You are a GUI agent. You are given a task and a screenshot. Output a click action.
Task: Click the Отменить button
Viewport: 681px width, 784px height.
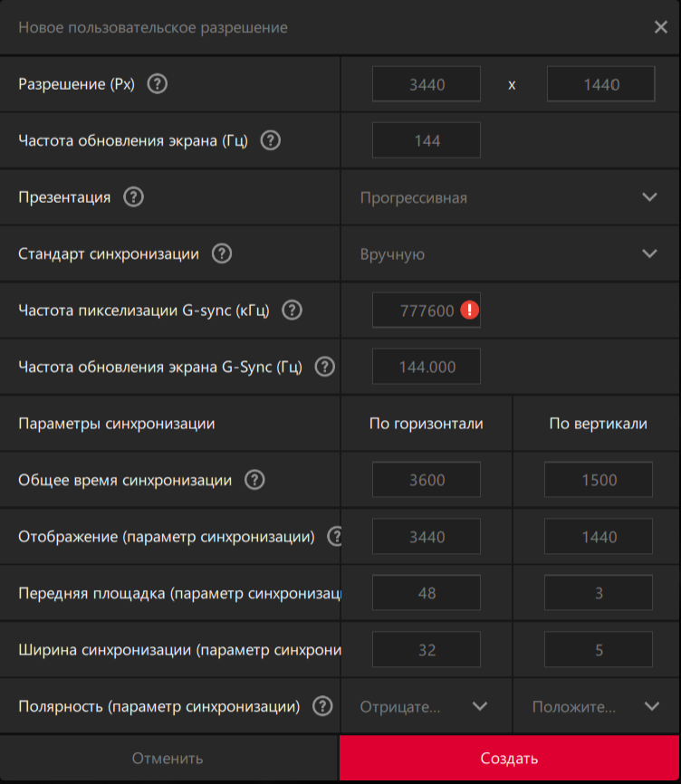pyautogui.click(x=168, y=758)
